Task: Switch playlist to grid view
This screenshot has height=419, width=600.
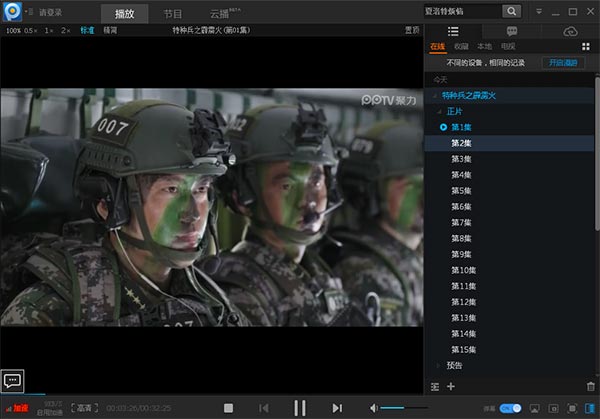Action: coord(585,47)
